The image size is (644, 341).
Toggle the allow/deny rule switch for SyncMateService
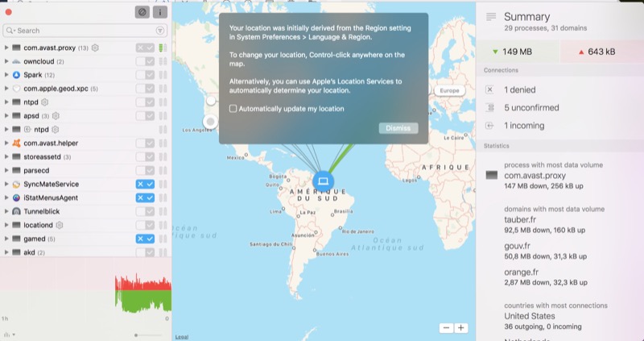pos(145,185)
